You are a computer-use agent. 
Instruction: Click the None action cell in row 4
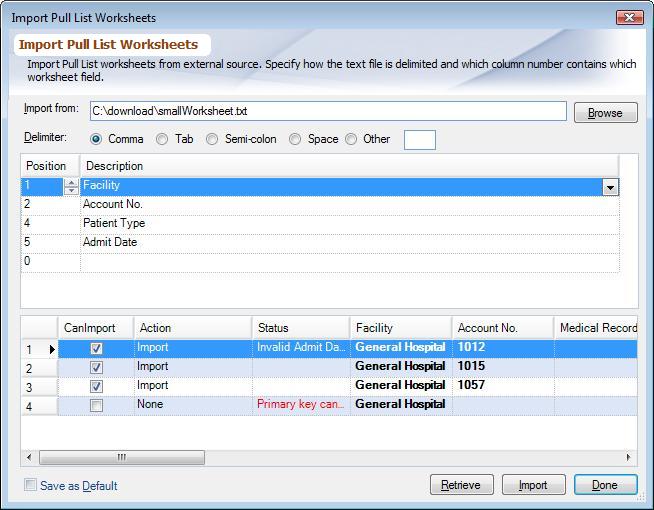pyautogui.click(x=193, y=404)
